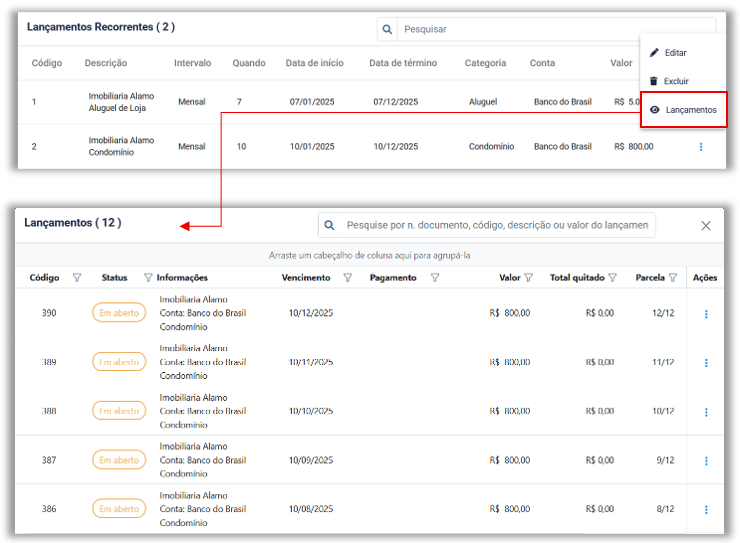740x543 pixels.
Task: Filter the Total quitado column
Action: click(x=613, y=278)
